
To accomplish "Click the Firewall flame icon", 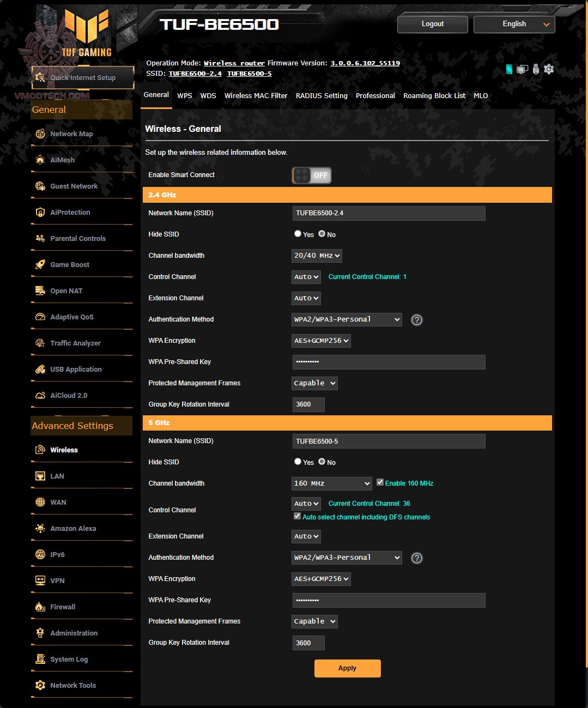I will (40, 607).
